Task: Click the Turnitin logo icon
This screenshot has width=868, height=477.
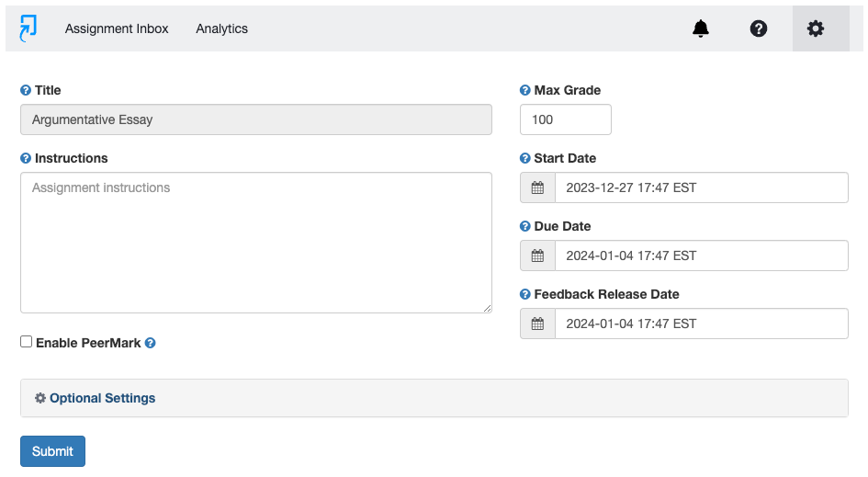Action: pyautogui.click(x=28, y=28)
